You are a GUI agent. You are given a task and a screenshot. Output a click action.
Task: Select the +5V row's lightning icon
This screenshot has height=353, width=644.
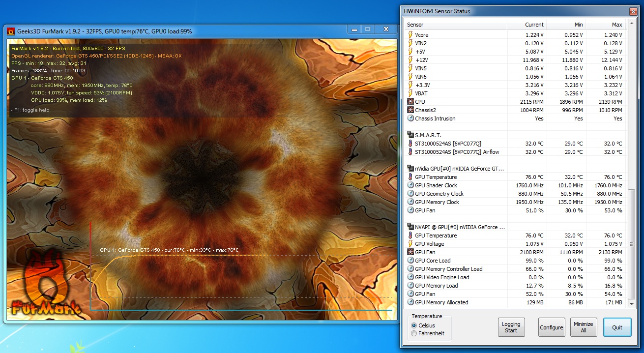[410, 52]
